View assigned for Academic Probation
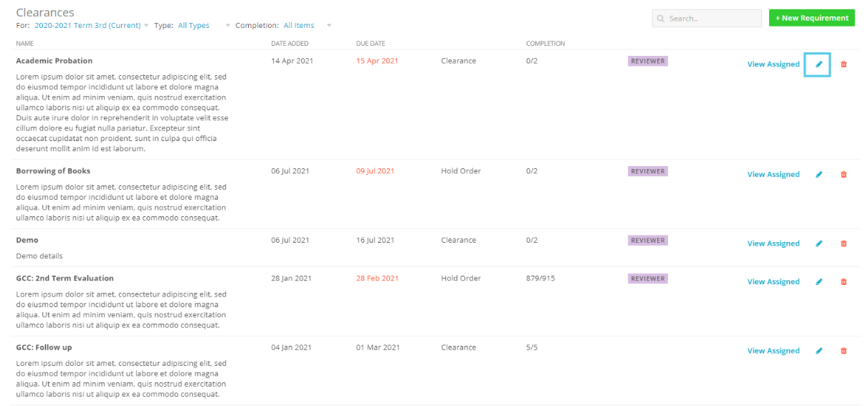This screenshot has height=406, width=868. (x=773, y=64)
